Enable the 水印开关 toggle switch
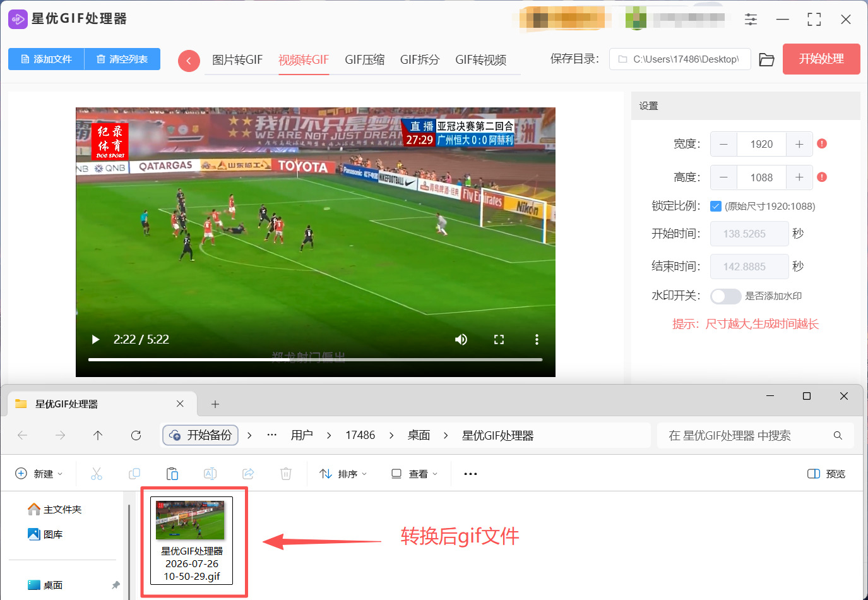The height and width of the screenshot is (600, 868). [x=725, y=296]
